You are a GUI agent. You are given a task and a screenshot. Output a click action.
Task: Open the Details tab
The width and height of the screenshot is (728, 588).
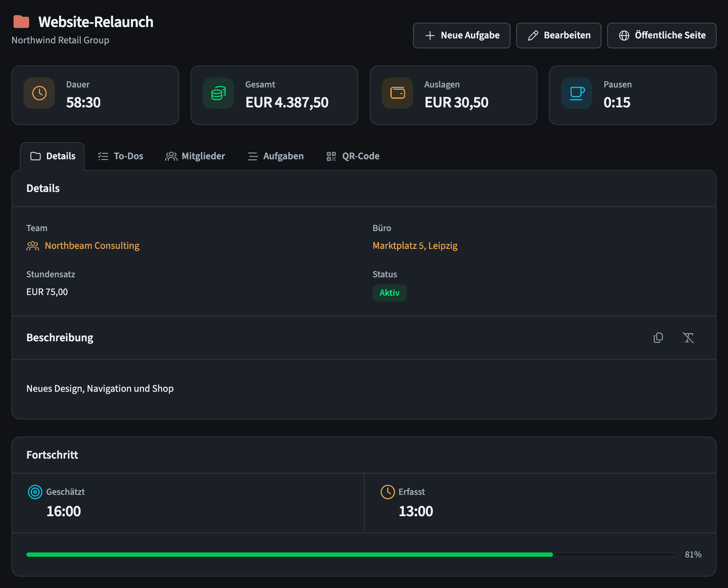tap(53, 156)
